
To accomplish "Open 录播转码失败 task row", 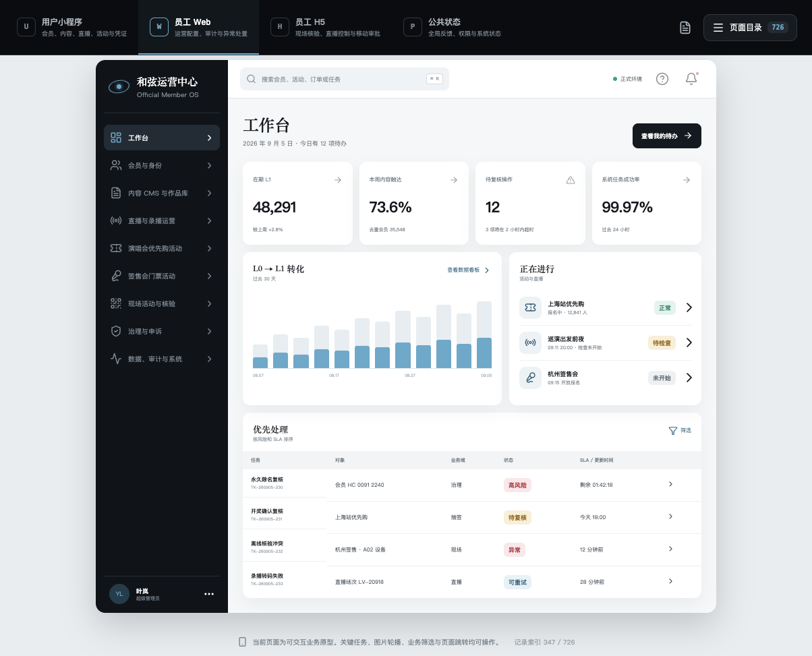I will tap(472, 582).
